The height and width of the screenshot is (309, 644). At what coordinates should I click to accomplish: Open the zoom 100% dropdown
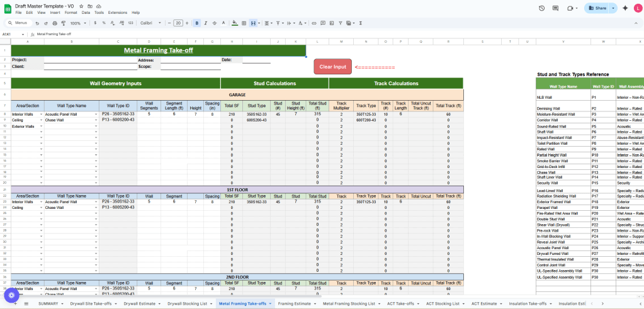click(79, 23)
